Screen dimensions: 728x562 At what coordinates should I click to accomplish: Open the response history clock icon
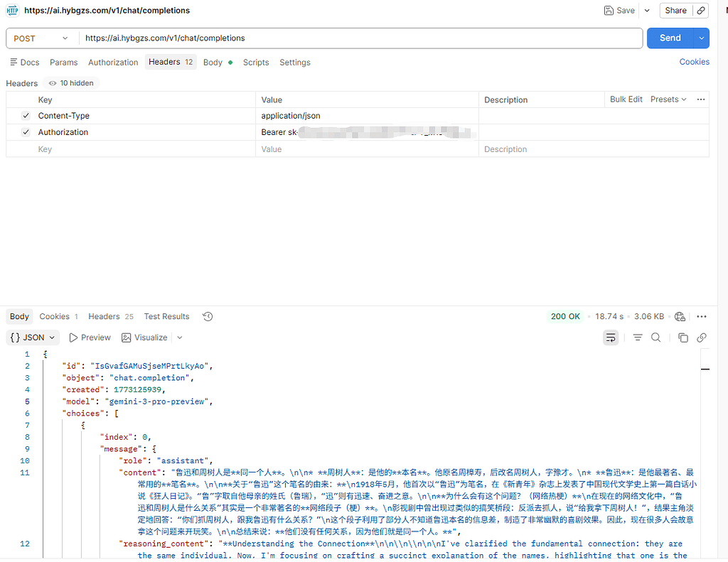point(208,316)
